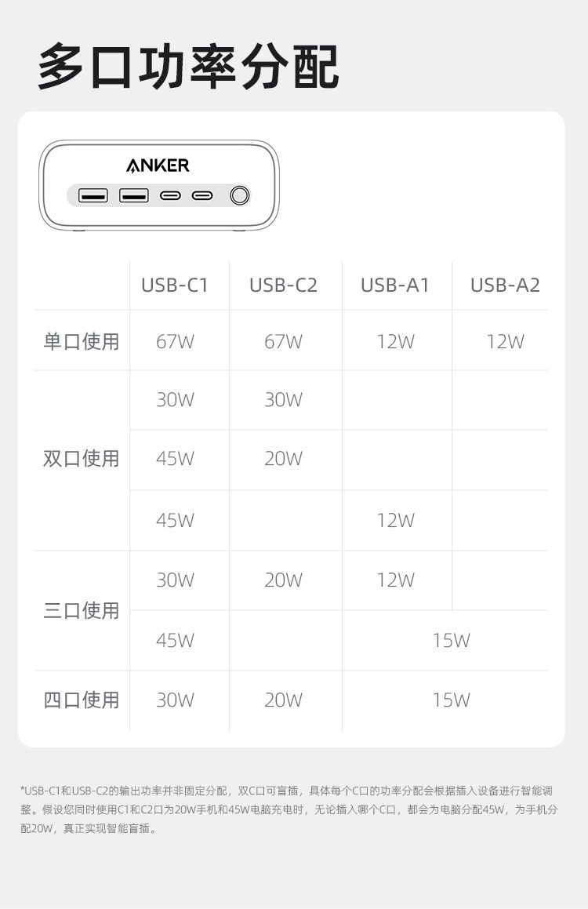Click the first USB-C port on the charger

pyautogui.click(x=170, y=195)
